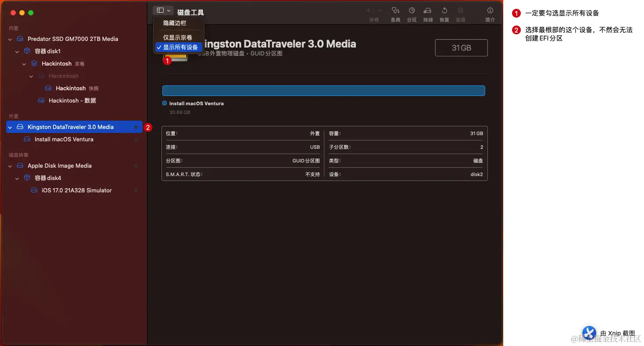The image size is (644, 346).
Task: Click the 连接 value USB
Action: click(315, 147)
